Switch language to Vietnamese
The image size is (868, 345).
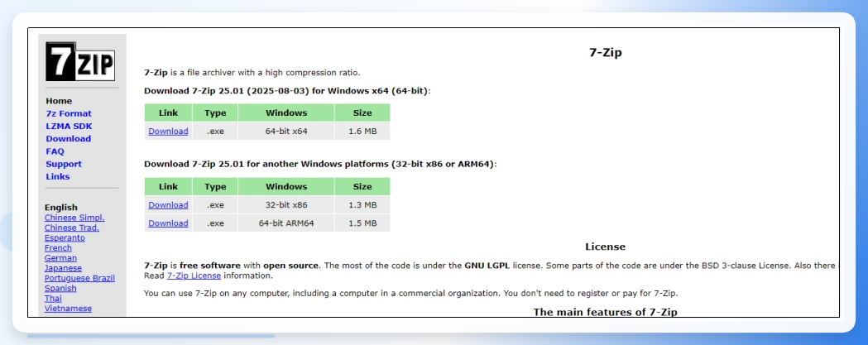point(68,309)
